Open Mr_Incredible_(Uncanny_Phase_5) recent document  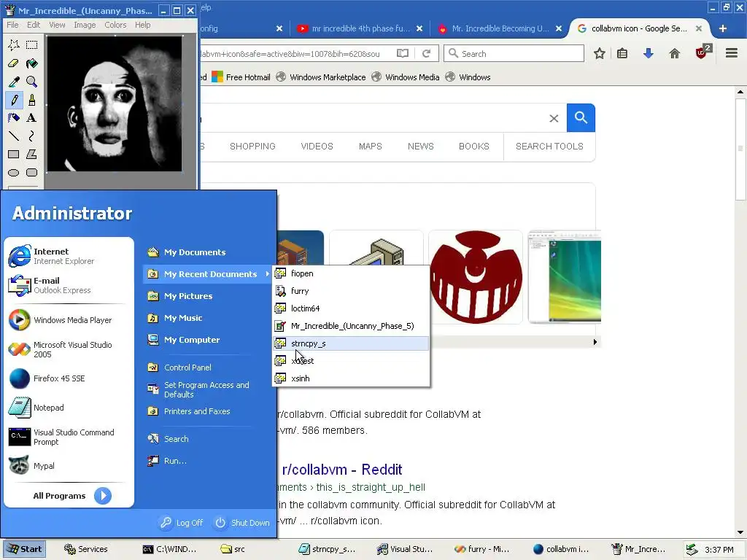351,326
